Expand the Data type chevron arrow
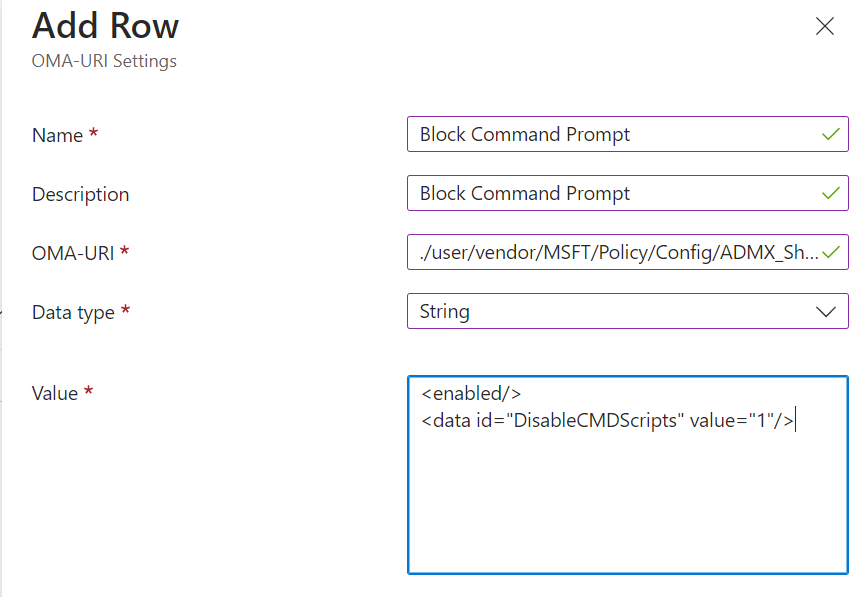This screenshot has width=867, height=597. 826,311
